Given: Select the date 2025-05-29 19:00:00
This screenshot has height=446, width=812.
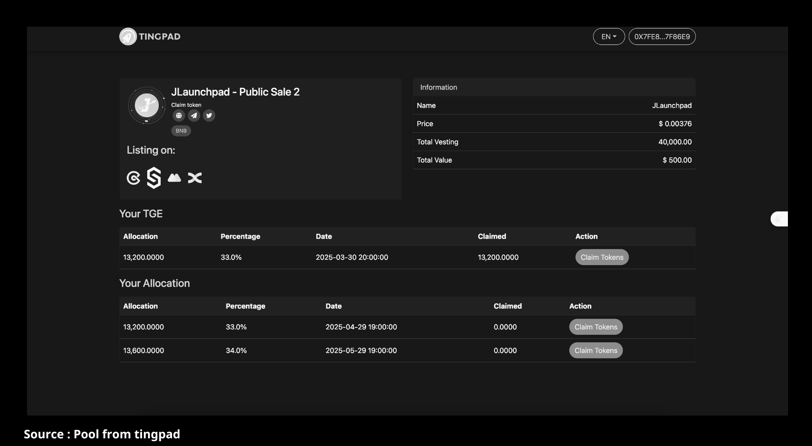Looking at the screenshot, I should coord(361,351).
